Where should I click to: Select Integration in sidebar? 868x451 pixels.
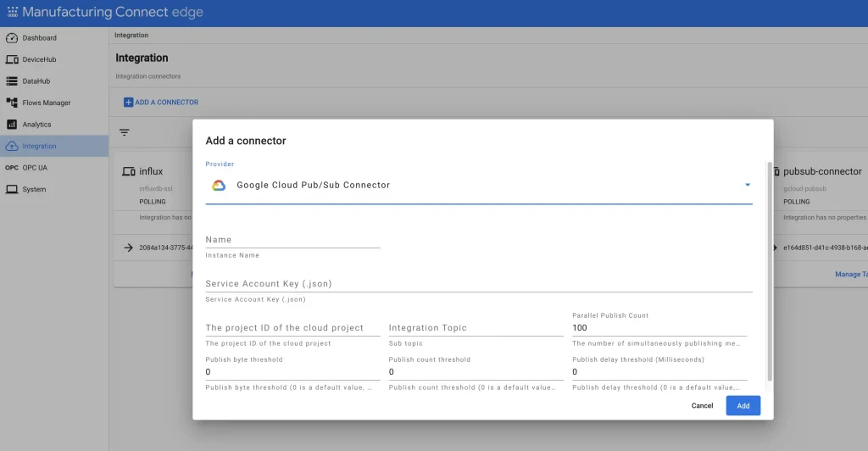coord(54,146)
